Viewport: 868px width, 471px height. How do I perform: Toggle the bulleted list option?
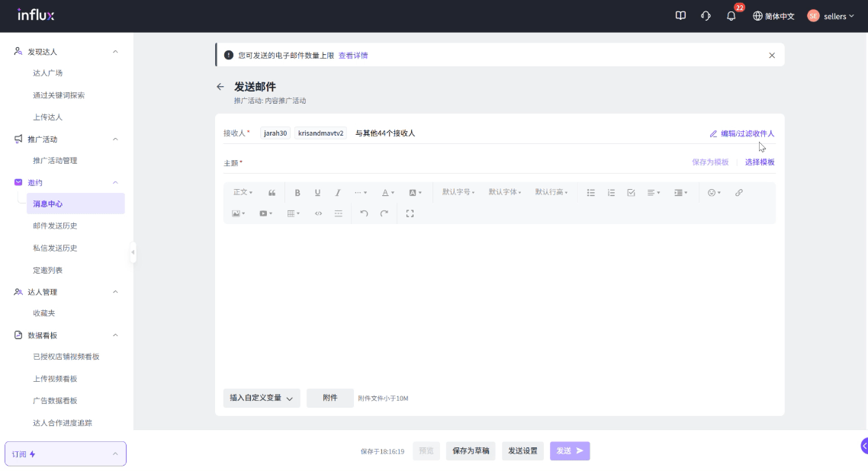coord(590,193)
